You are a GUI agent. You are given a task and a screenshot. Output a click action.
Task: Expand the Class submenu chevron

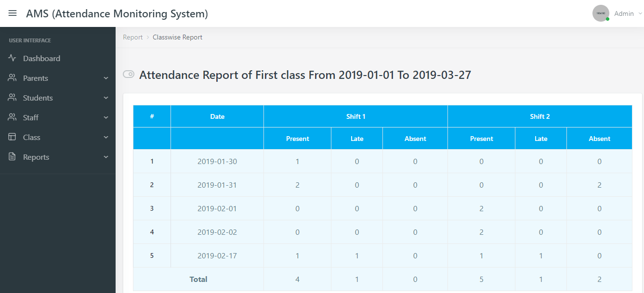(x=106, y=137)
